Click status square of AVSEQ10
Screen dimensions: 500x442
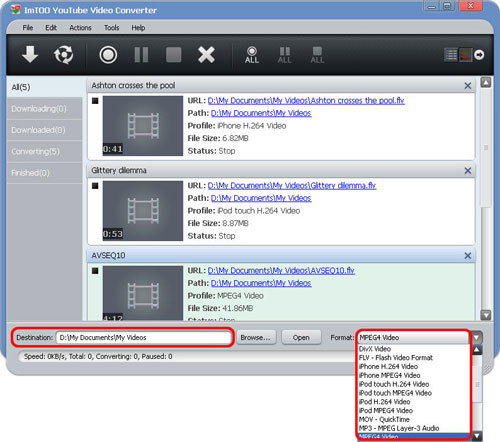(x=95, y=271)
